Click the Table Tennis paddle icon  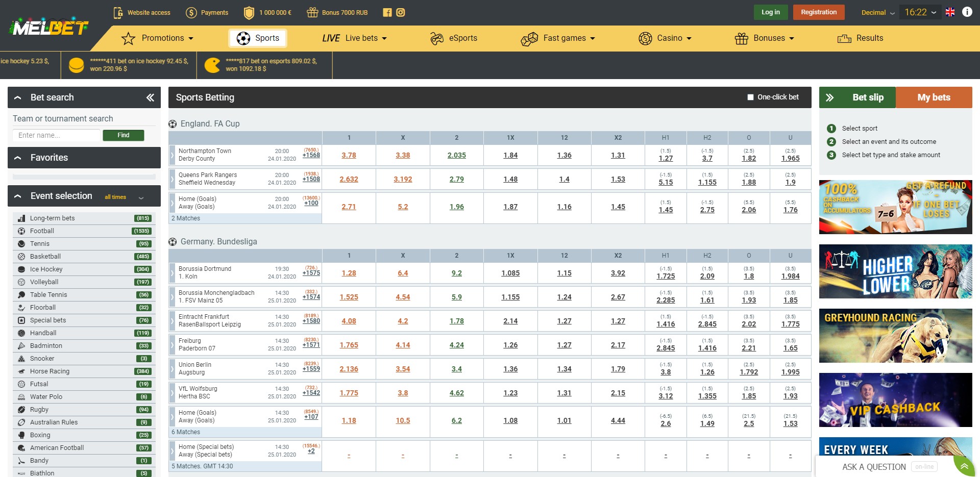[x=21, y=295]
